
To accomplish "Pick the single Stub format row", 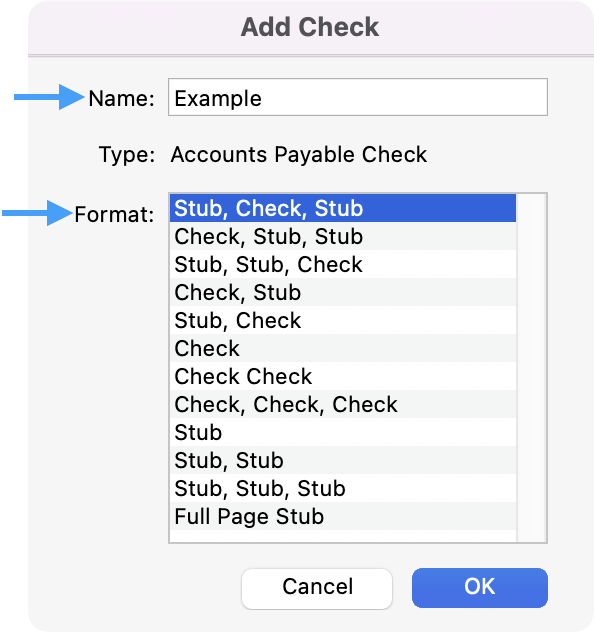I will click(x=343, y=432).
